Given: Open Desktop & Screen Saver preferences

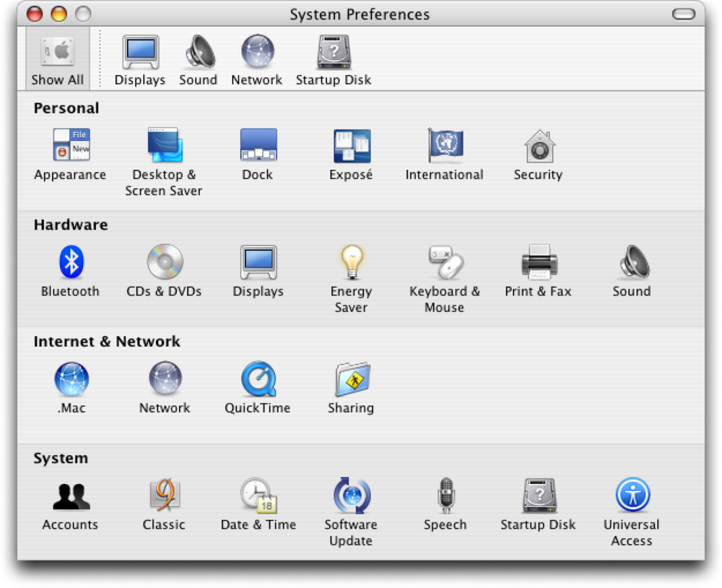Looking at the screenshot, I should pyautogui.click(x=164, y=163).
